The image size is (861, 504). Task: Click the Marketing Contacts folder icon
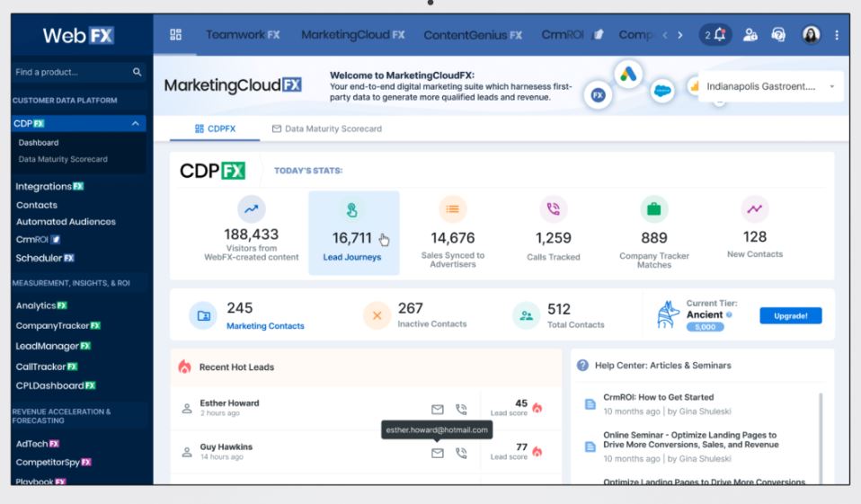tap(204, 315)
